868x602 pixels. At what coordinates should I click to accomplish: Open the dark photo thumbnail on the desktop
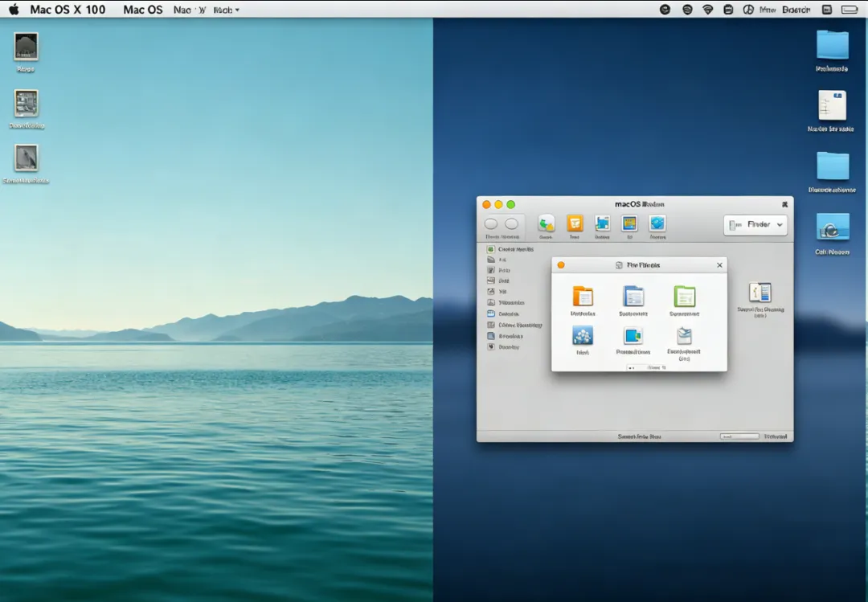click(26, 46)
